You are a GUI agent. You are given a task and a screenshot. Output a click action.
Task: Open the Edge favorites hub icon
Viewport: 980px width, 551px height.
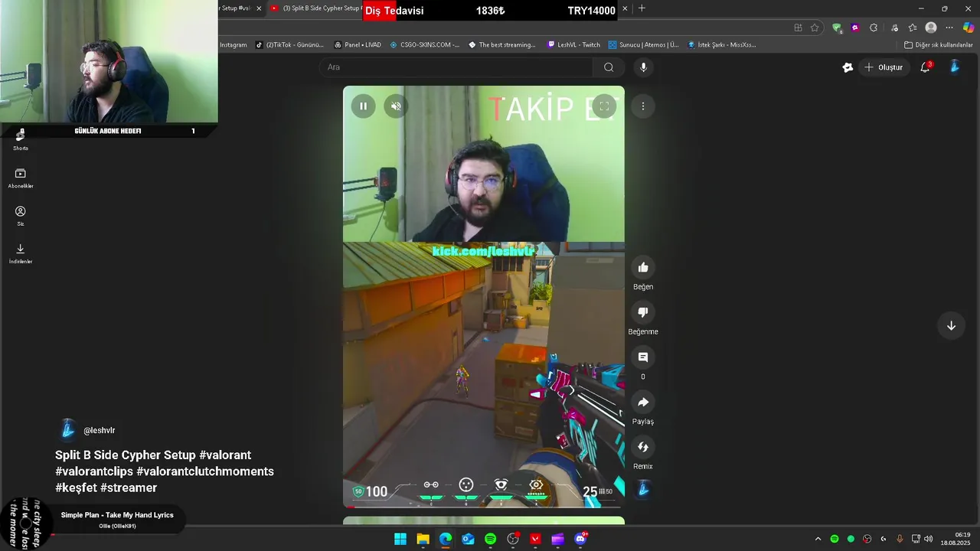coord(913,28)
